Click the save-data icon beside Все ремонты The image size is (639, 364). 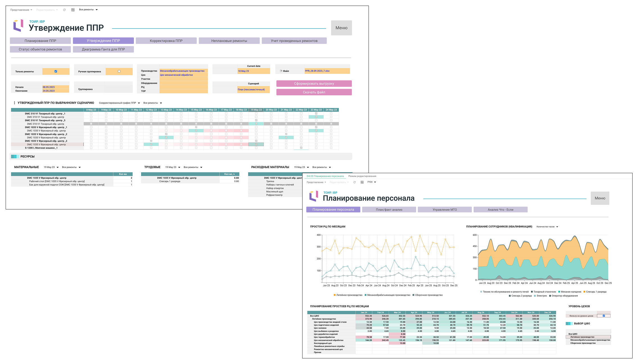click(73, 10)
